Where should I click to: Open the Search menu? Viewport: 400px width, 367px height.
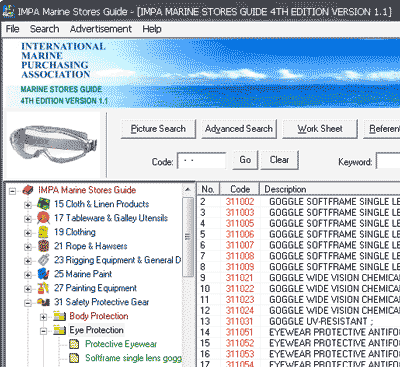click(44, 29)
